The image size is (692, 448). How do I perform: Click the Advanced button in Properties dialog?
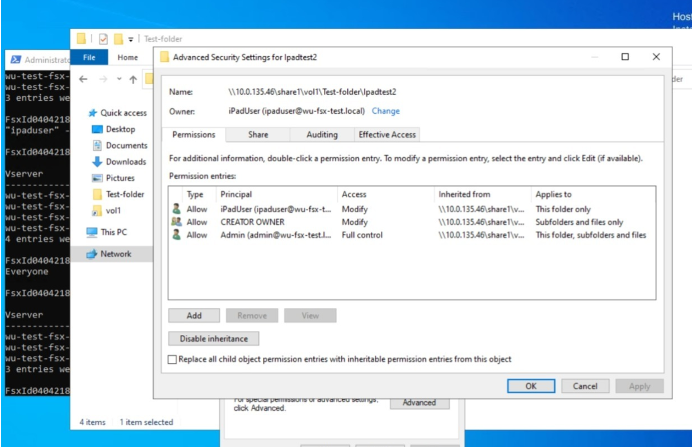point(419,403)
